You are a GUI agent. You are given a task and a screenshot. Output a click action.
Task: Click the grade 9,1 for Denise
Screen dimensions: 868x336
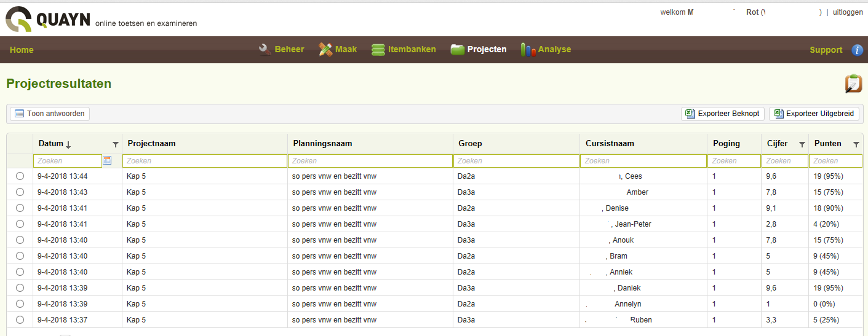pyautogui.click(x=771, y=208)
